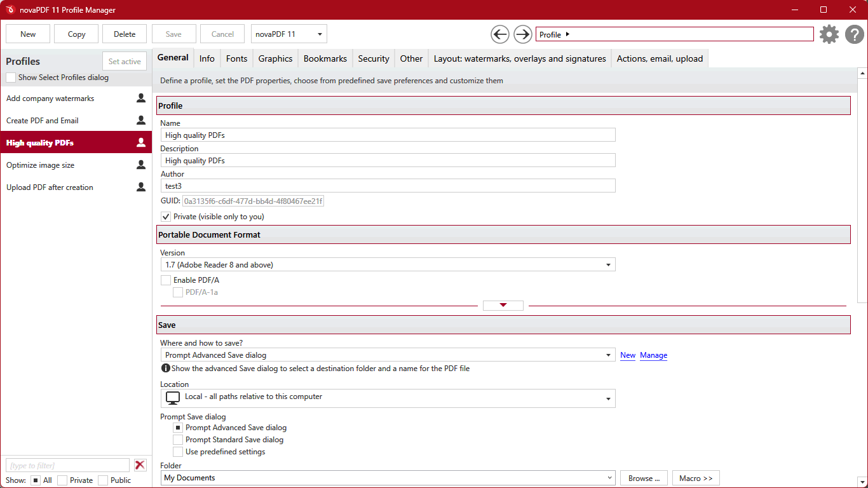
Task: Click user icon beside Create PDF and Email
Action: 141,120
